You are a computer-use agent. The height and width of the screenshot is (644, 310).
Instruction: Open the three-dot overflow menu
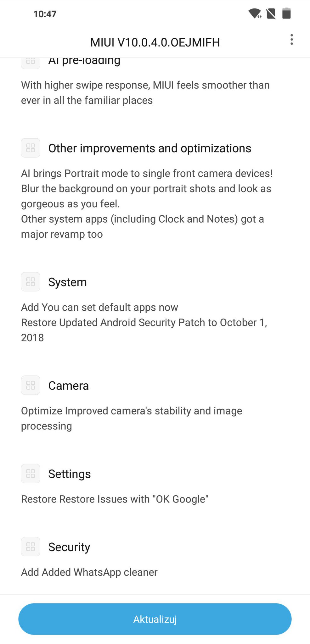point(292,40)
